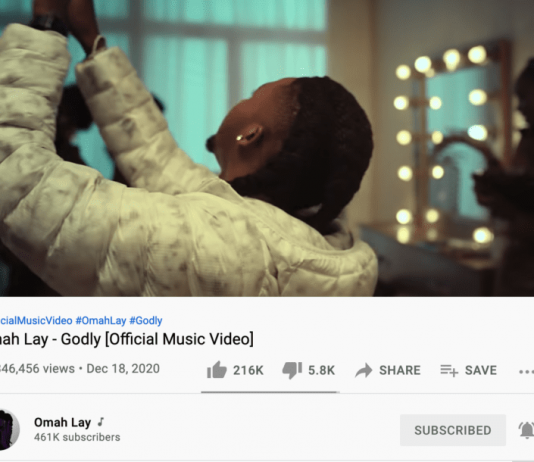The height and width of the screenshot is (462, 534).
Task: Click the SUBSCRIBED button
Action: point(453,430)
